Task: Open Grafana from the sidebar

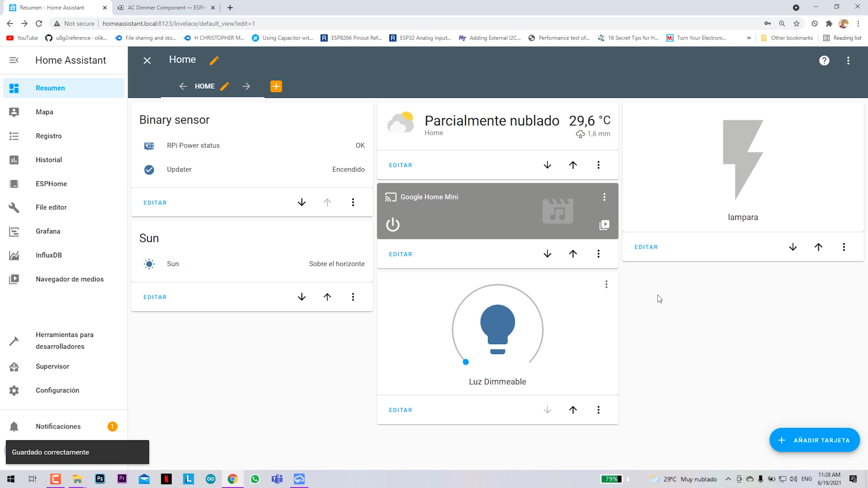Action: point(48,231)
